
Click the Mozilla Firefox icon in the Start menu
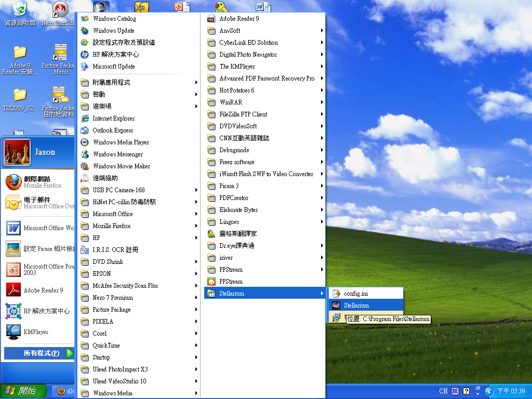point(14,182)
